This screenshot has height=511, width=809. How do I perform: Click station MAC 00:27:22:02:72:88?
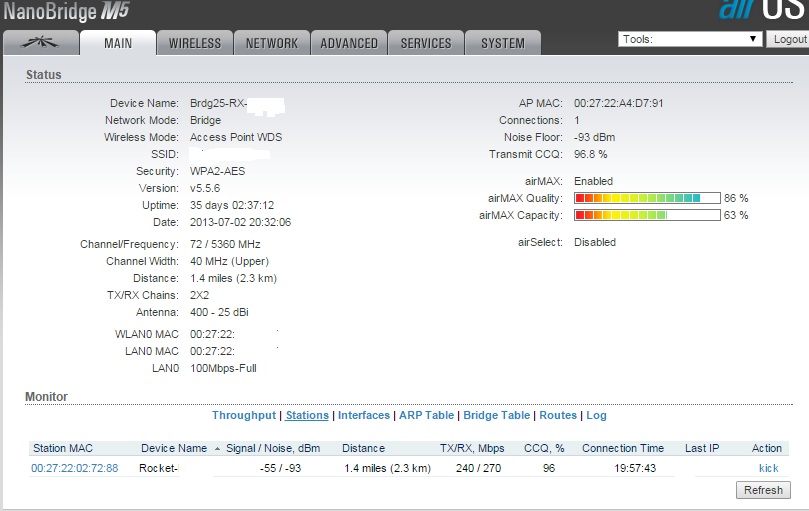tap(75, 468)
